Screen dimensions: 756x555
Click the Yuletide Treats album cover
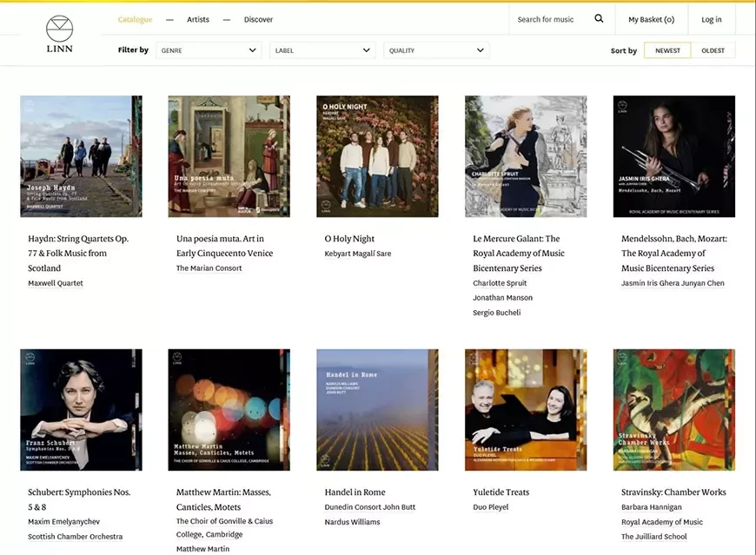526,410
